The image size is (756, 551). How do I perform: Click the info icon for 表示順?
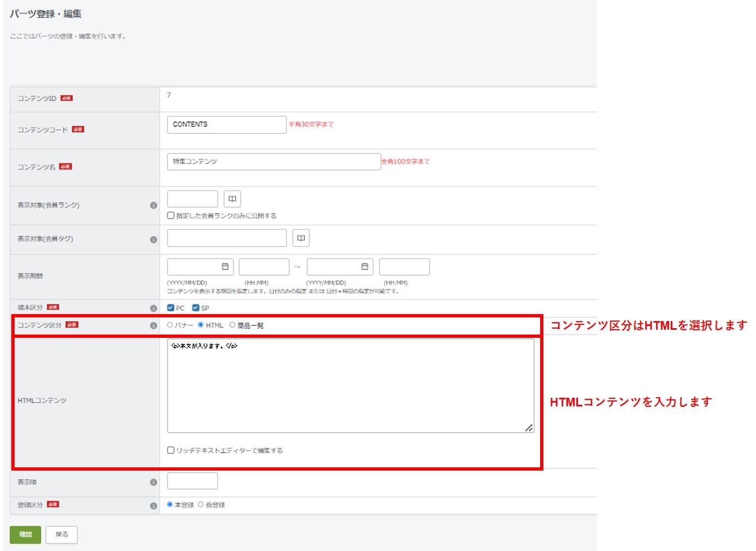pyautogui.click(x=153, y=482)
